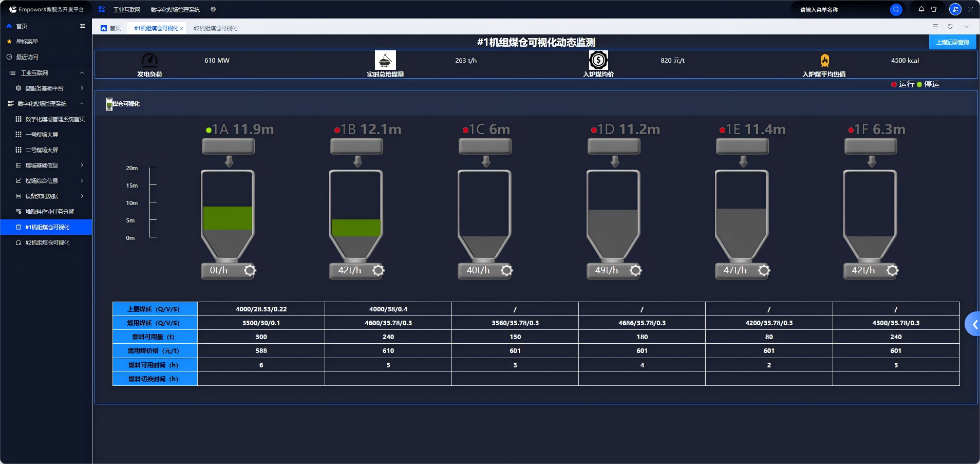Screen dimensions: 980x464
Task: Toggle fullscreen using the top-right arrows icon
Action: (970, 9)
